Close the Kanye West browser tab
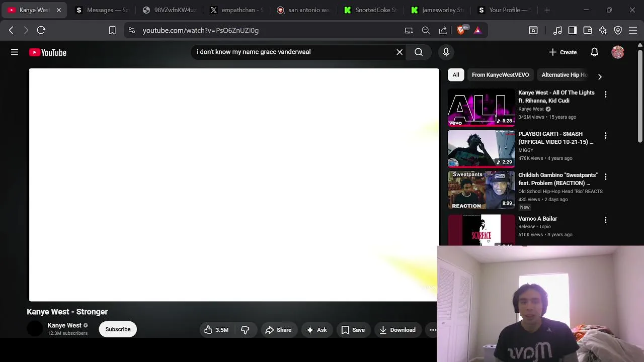Image resolution: width=644 pixels, height=362 pixels. [x=58, y=10]
